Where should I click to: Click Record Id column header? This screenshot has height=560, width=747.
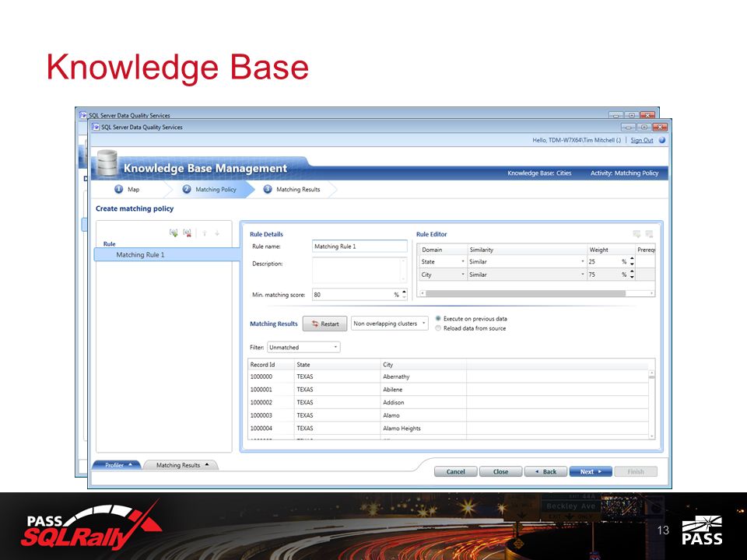(x=271, y=364)
